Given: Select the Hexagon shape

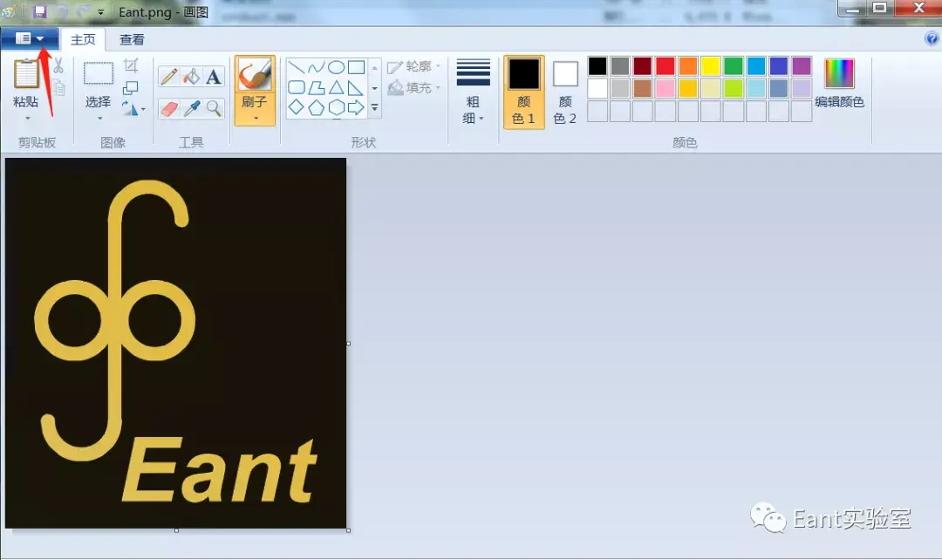Looking at the screenshot, I should click(337, 107).
